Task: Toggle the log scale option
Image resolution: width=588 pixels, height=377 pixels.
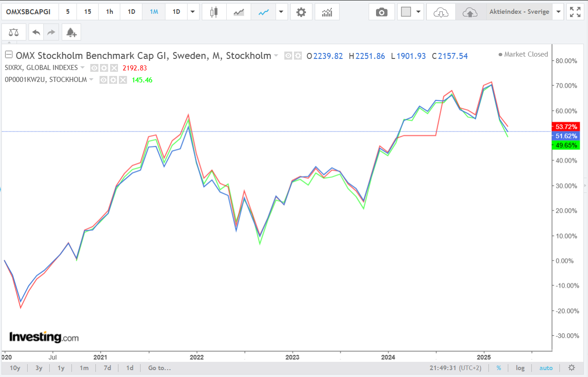Action: click(520, 368)
